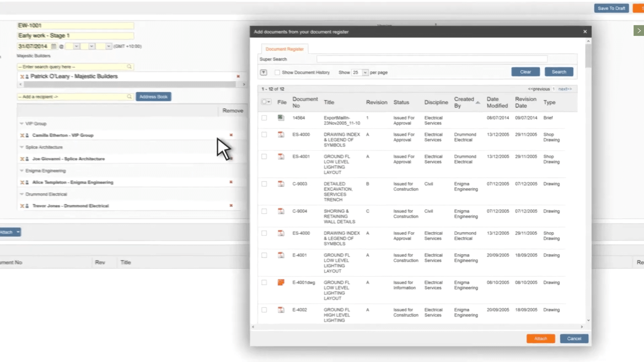
Task: Open the calendar picker beside the 31/07/2014 date
Action: (54, 46)
